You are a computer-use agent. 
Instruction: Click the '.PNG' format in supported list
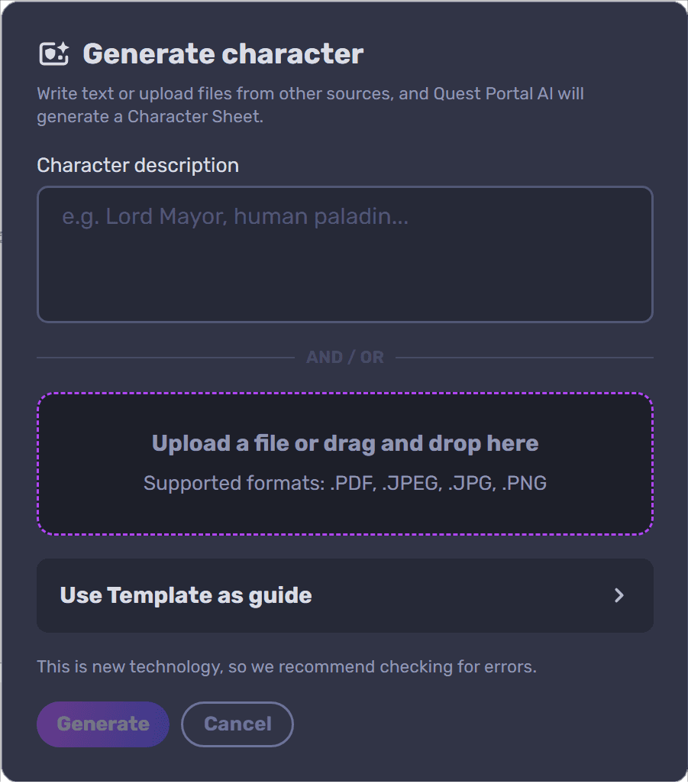[524, 483]
